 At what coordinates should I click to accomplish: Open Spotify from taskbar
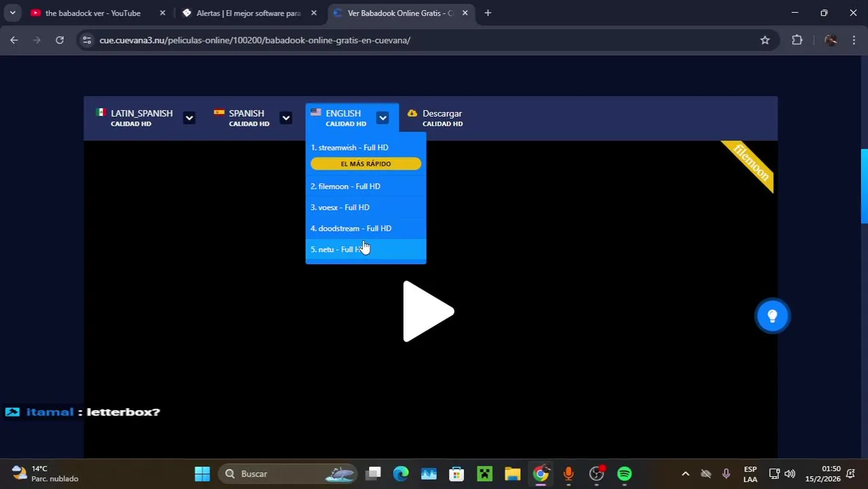pyautogui.click(x=624, y=473)
